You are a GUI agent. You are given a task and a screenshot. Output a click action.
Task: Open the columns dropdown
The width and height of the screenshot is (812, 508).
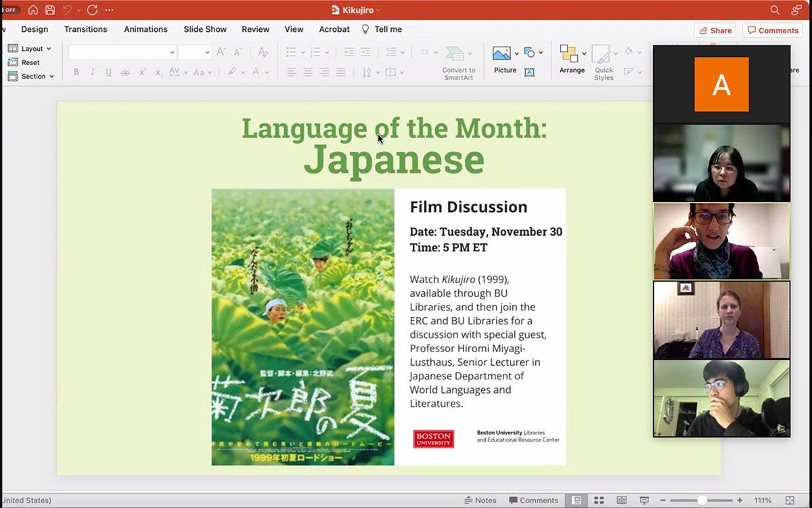pos(428,52)
